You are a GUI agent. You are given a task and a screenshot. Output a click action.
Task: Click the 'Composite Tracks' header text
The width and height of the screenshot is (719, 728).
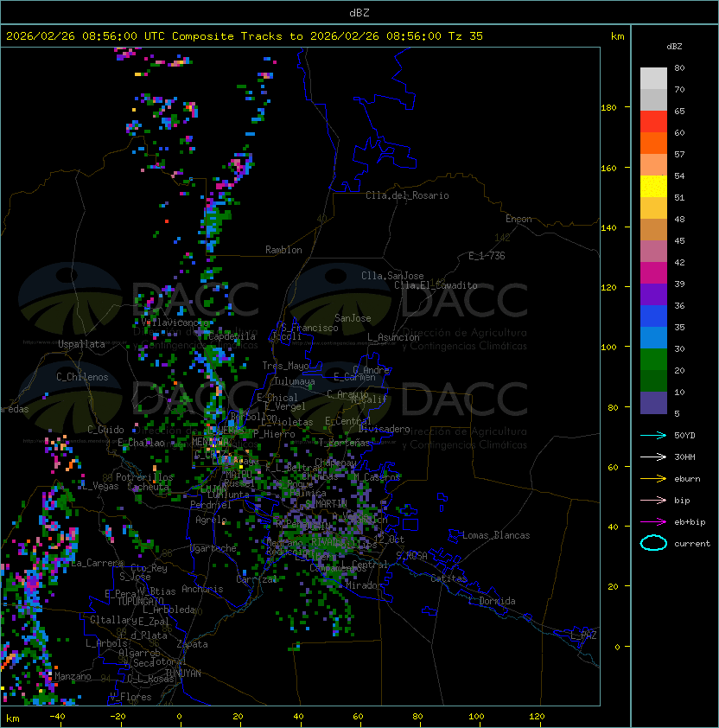point(227,36)
